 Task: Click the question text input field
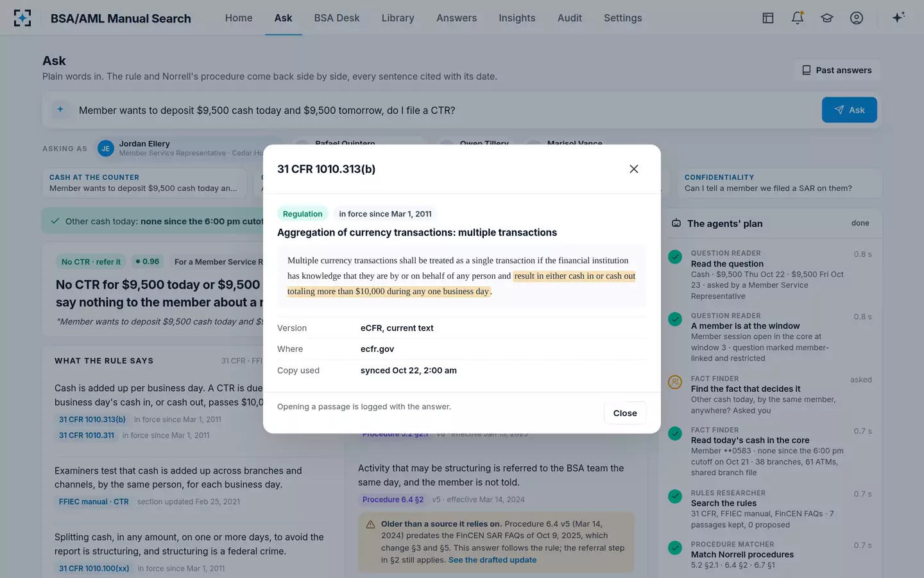443,110
